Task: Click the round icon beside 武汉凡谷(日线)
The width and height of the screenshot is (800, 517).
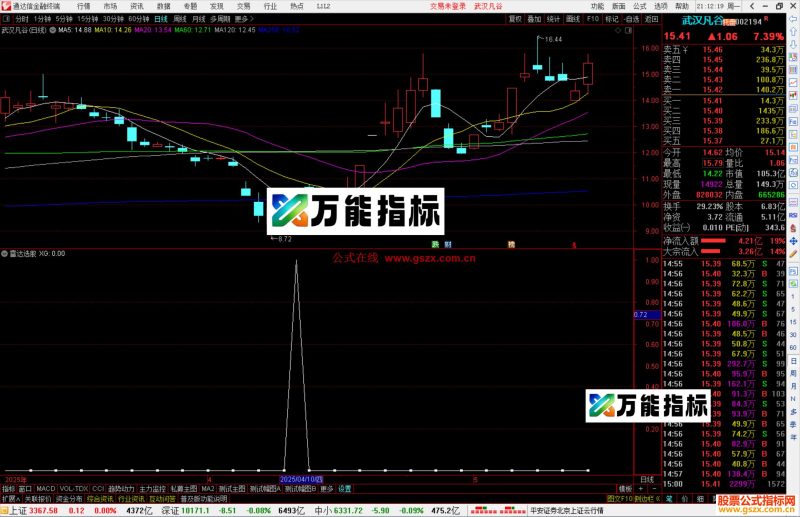Action: [x=53, y=30]
